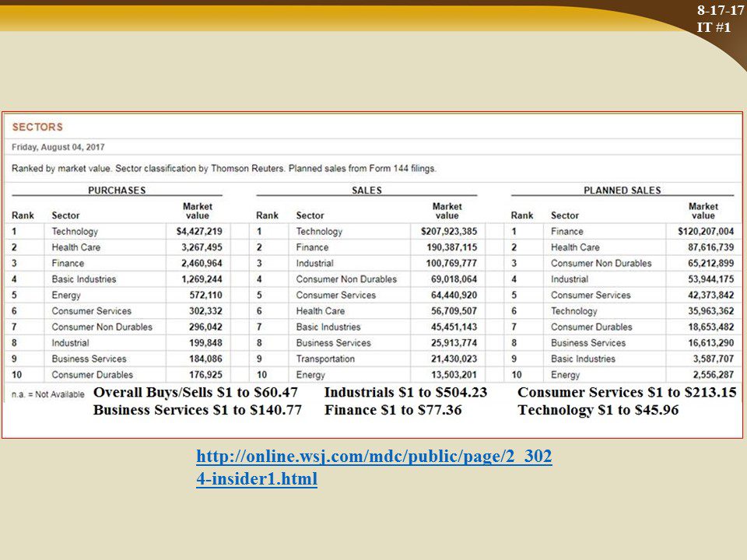This screenshot has height=560, width=747.
Task: Select the value '16,613,290'
Action: tap(710, 343)
